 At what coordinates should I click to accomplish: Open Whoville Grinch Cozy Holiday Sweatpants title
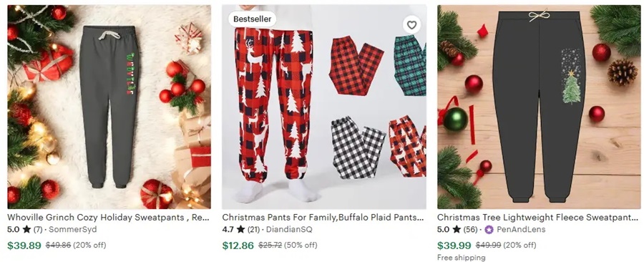[x=109, y=217]
